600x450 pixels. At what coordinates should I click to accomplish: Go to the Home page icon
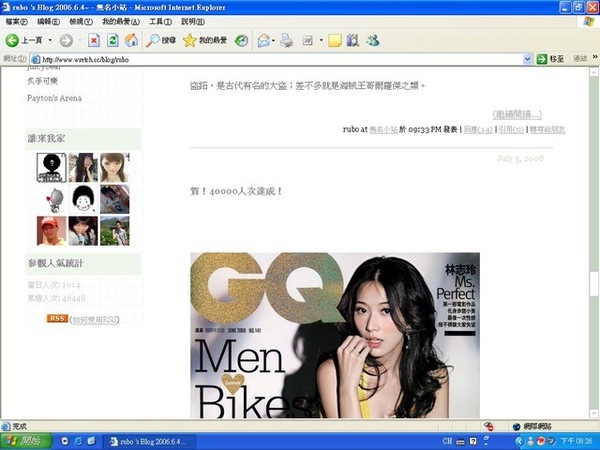(131, 40)
